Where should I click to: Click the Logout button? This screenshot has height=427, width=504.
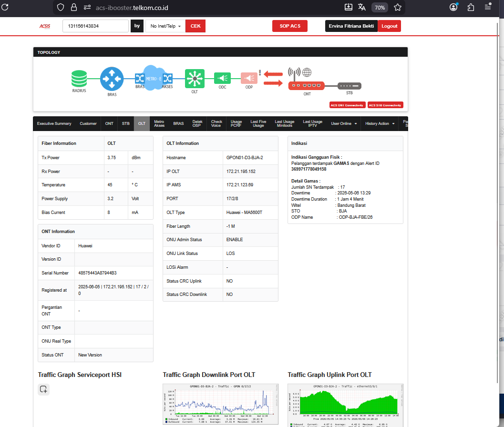389,26
